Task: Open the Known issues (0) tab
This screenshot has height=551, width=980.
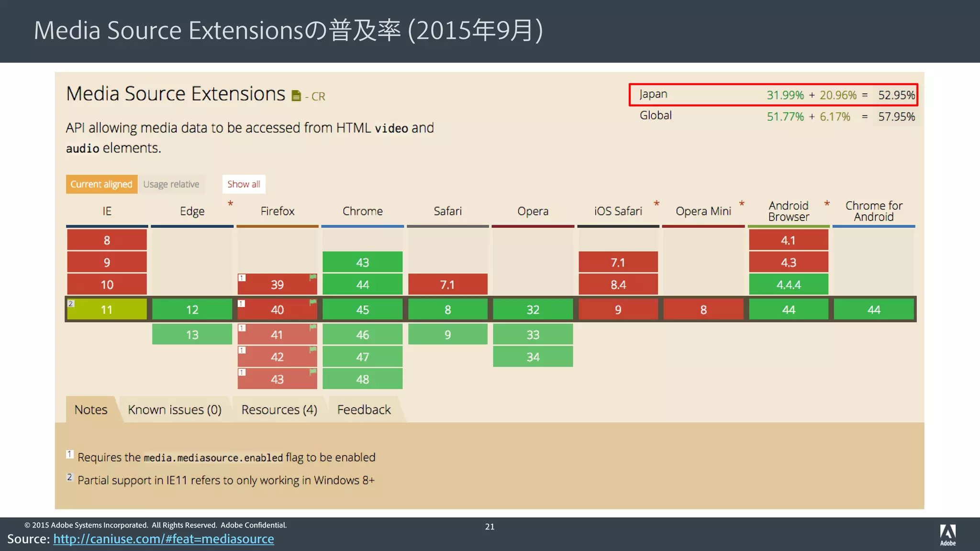Action: click(175, 409)
